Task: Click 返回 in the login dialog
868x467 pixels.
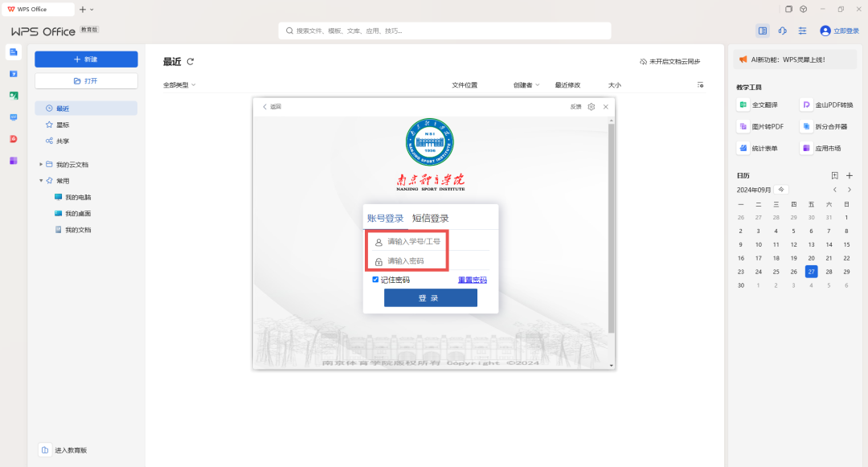Action: (272, 107)
